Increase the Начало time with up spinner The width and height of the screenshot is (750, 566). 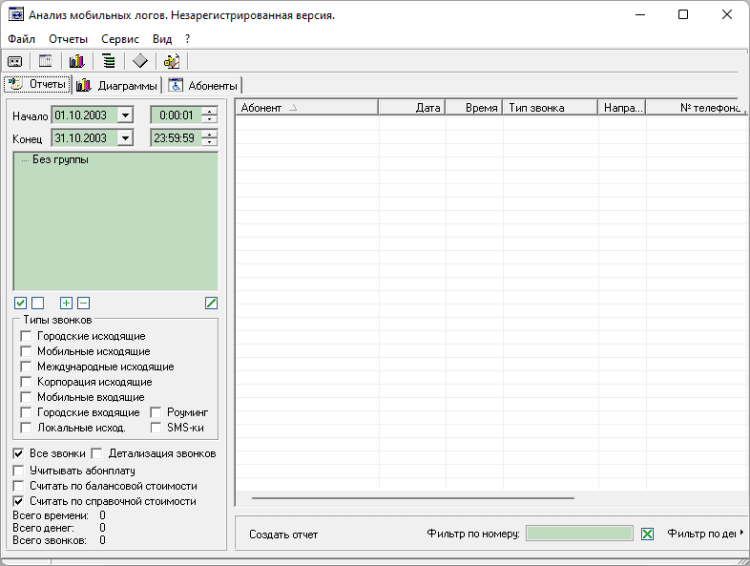click(x=210, y=111)
